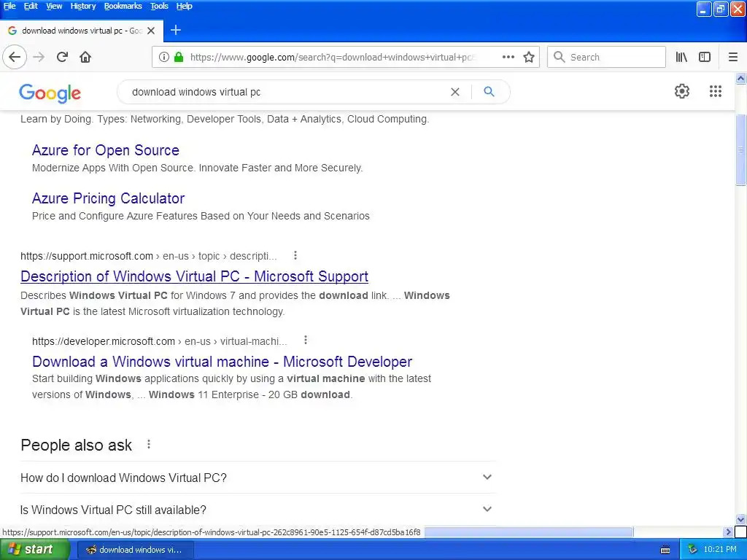This screenshot has width=747, height=560.
Task: Click the system tray network icon
Action: (692, 550)
